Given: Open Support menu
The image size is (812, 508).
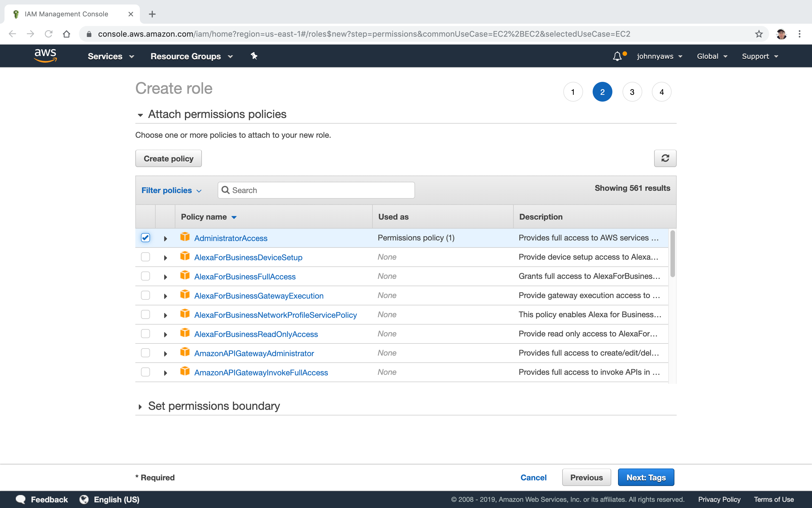Looking at the screenshot, I should coord(760,56).
